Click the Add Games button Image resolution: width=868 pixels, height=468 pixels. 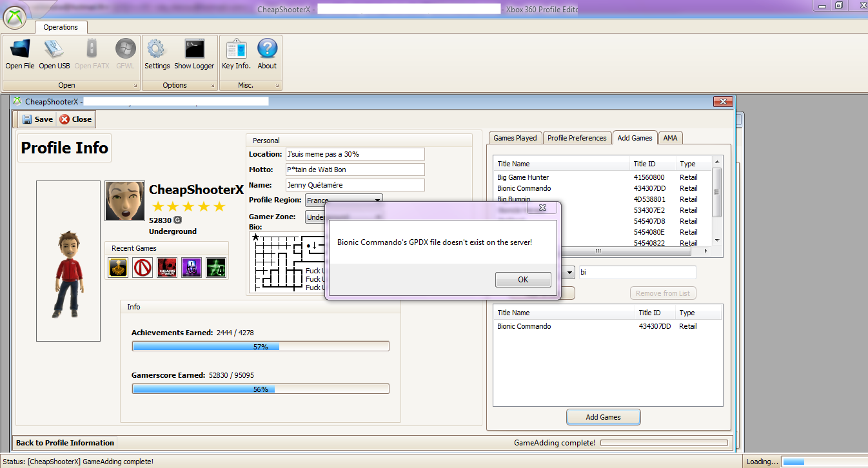(x=603, y=417)
